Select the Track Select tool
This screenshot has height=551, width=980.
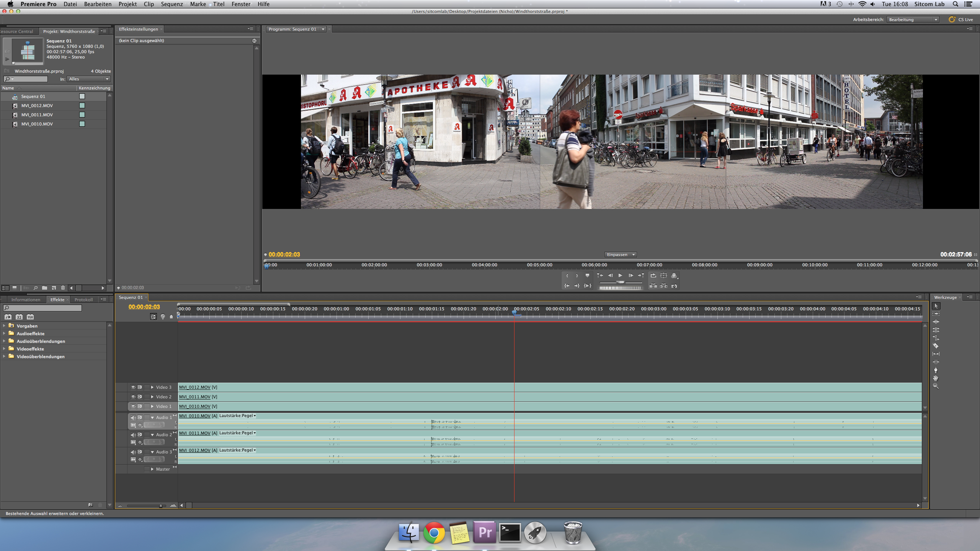[x=936, y=314]
